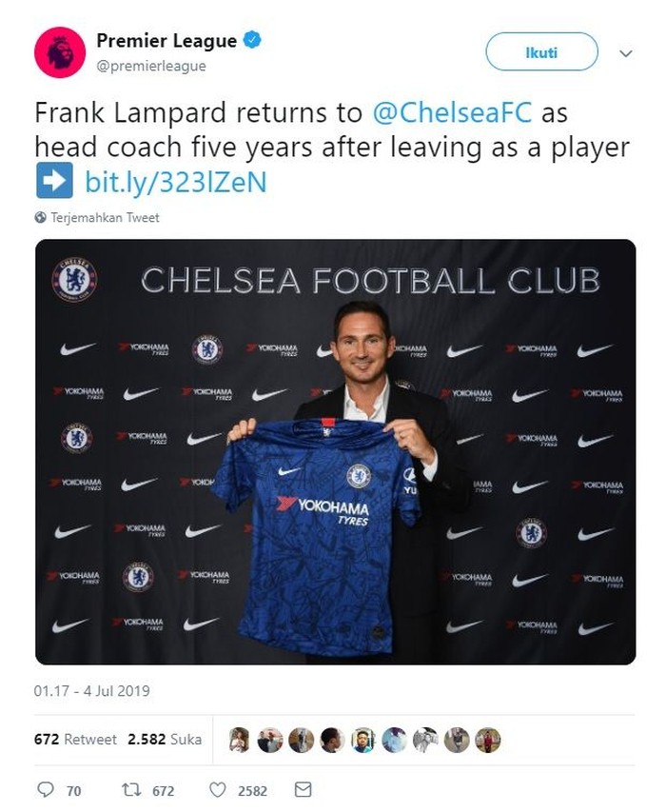This screenshot has width=666, height=812.
Task: Click the Premier League profile avatar
Action: click(60, 52)
